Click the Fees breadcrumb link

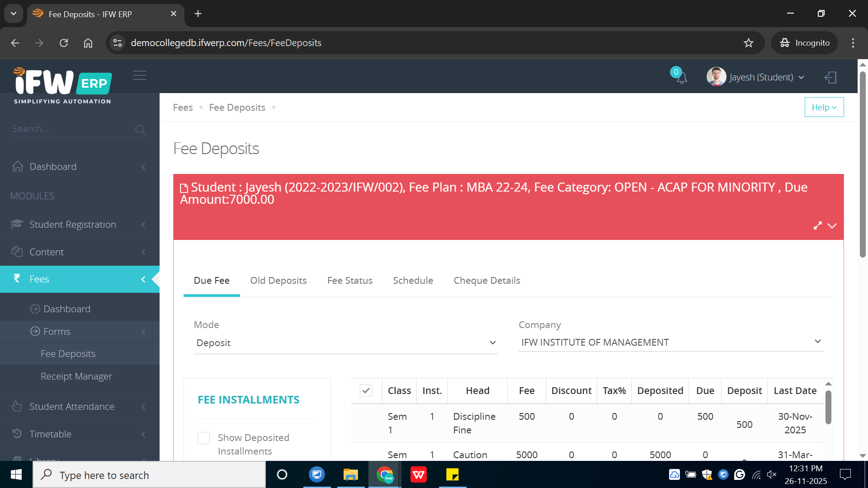tap(183, 108)
